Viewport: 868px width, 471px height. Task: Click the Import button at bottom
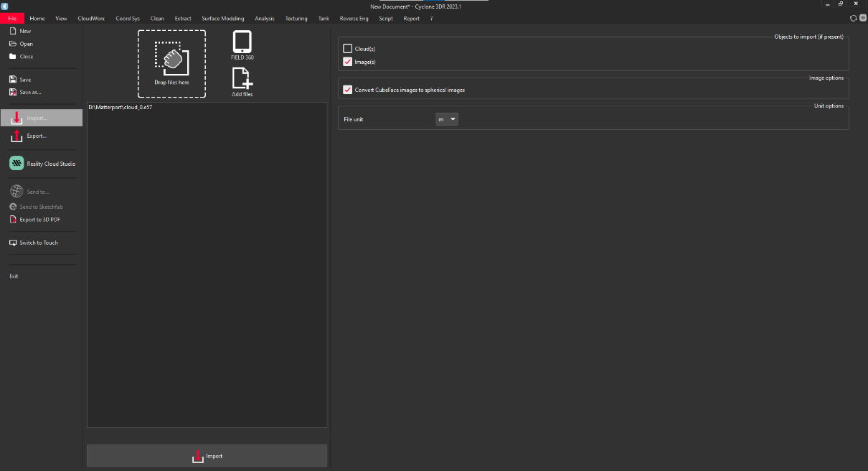pyautogui.click(x=207, y=456)
